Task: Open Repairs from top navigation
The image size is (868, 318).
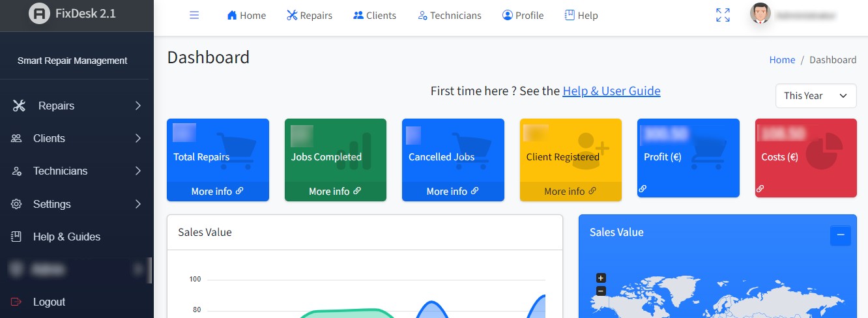Action: [x=310, y=16]
